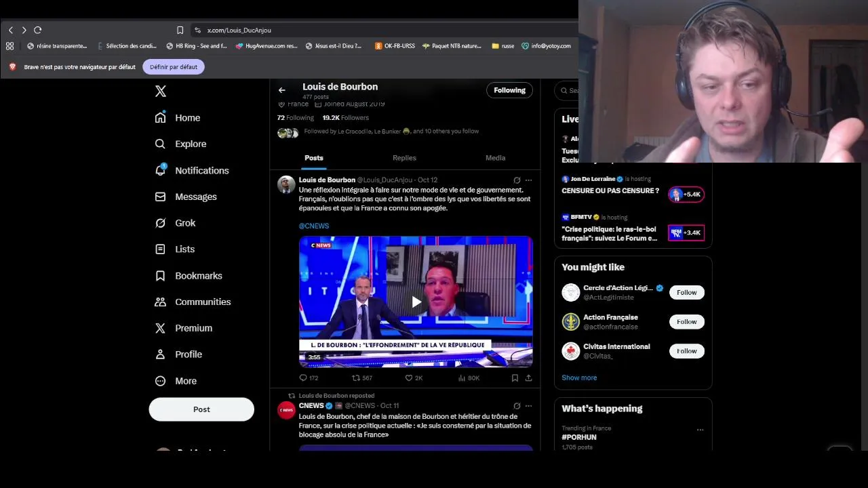The height and width of the screenshot is (488, 868).
Task: Open Home from the sidebar
Action: pos(177,118)
